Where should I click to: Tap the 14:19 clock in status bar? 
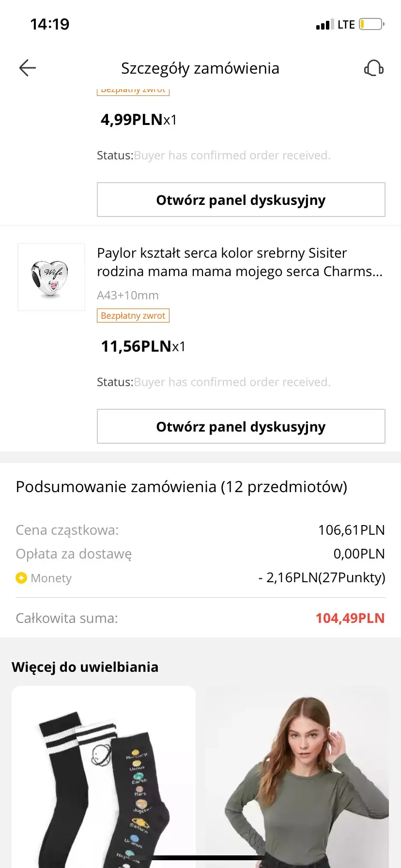point(50,24)
